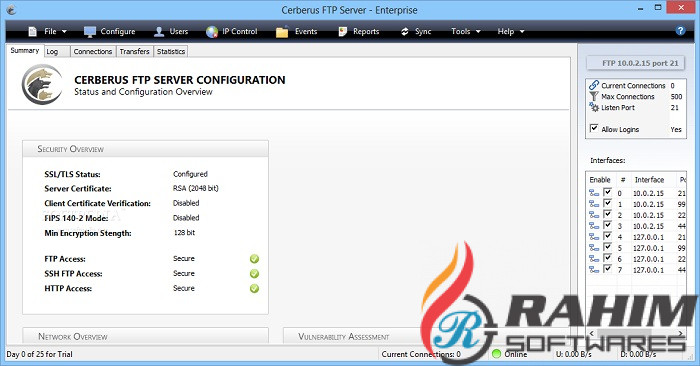Click the Max Connections funnel icon
The width and height of the screenshot is (700, 366).
click(x=594, y=96)
